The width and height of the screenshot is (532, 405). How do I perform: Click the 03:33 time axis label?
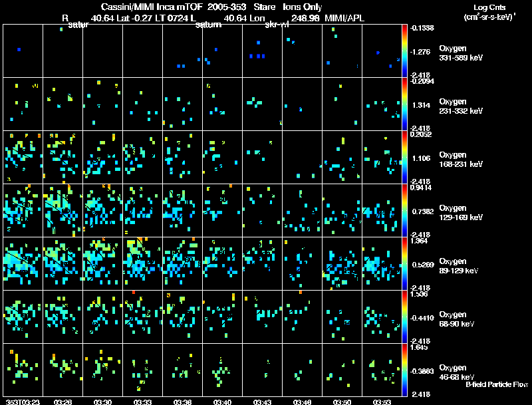(142, 402)
